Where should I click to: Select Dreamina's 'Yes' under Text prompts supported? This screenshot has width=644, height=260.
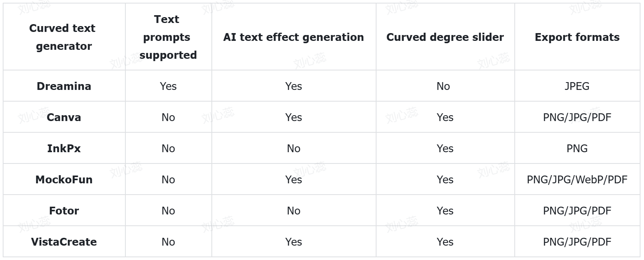tap(168, 86)
